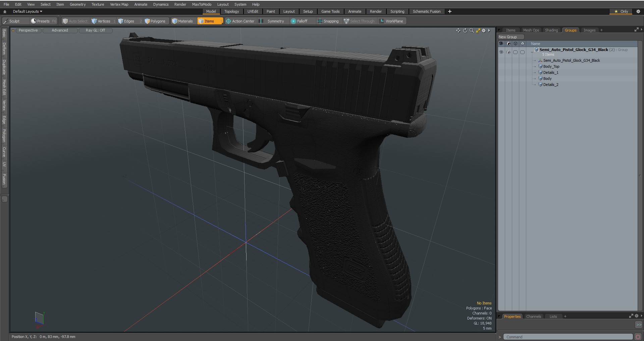Toggle the Ray GL: Off button
This screenshot has width=644, height=341.
click(95, 31)
